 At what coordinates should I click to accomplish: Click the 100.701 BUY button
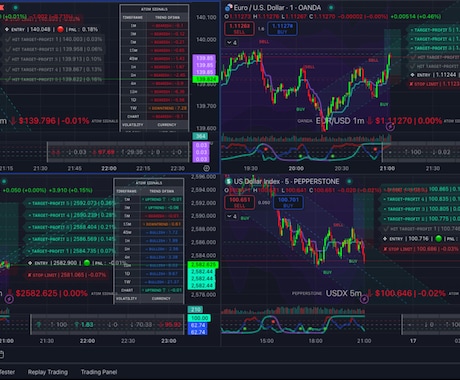pyautogui.click(x=288, y=203)
